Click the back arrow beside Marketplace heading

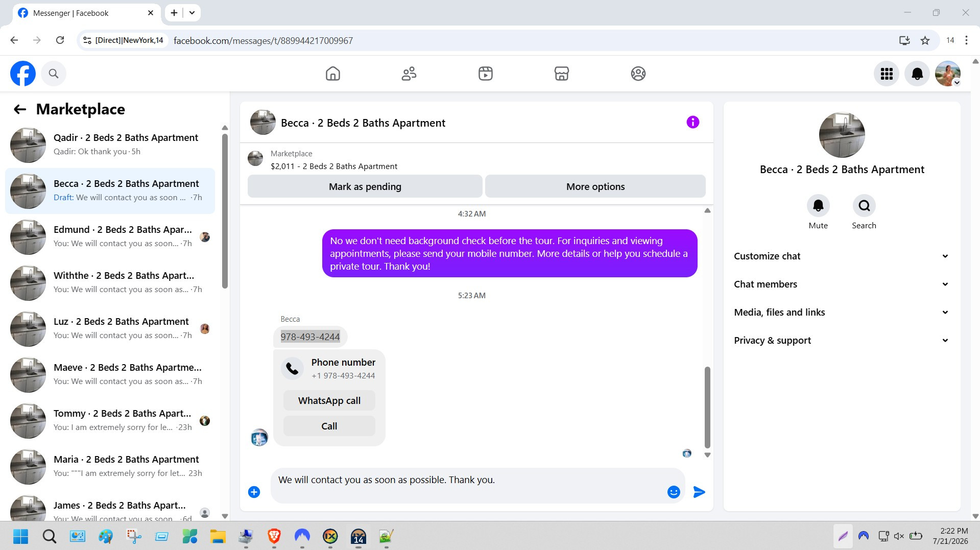point(20,109)
